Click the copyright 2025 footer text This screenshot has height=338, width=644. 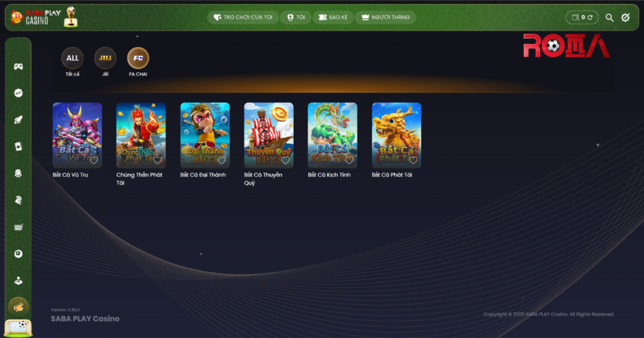click(548, 314)
